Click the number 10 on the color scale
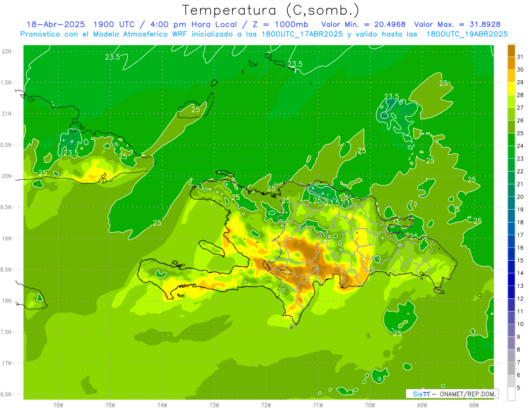Viewport: 532px width, 411px height. coord(520,324)
